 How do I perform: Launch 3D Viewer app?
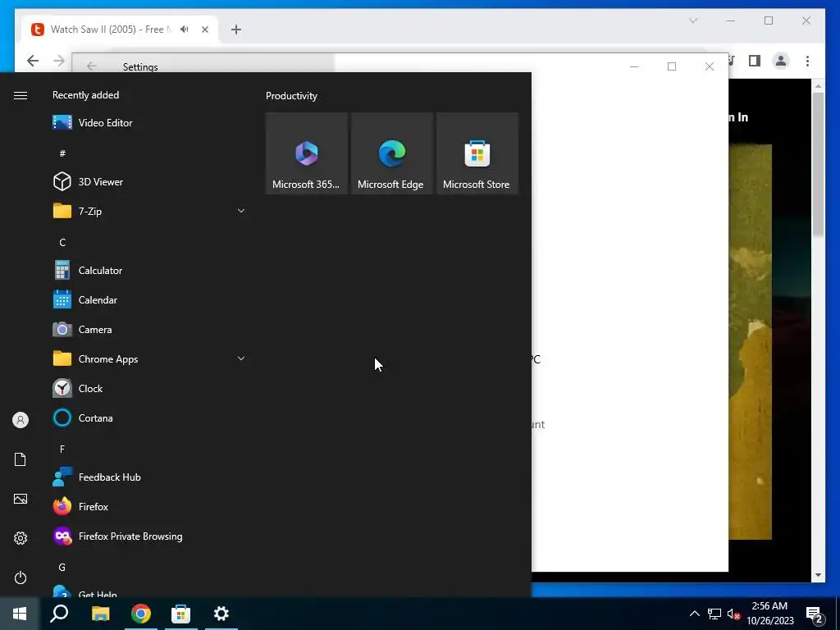tap(148, 181)
